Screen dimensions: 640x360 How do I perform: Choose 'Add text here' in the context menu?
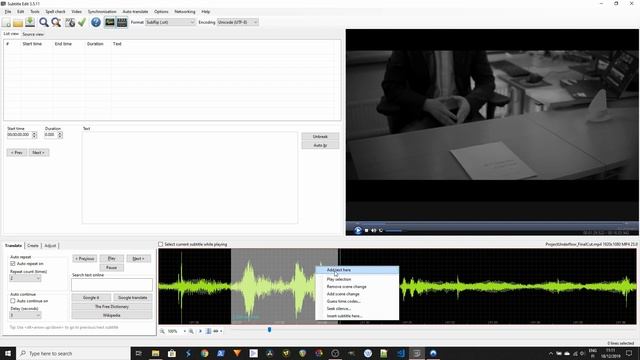[357, 270]
